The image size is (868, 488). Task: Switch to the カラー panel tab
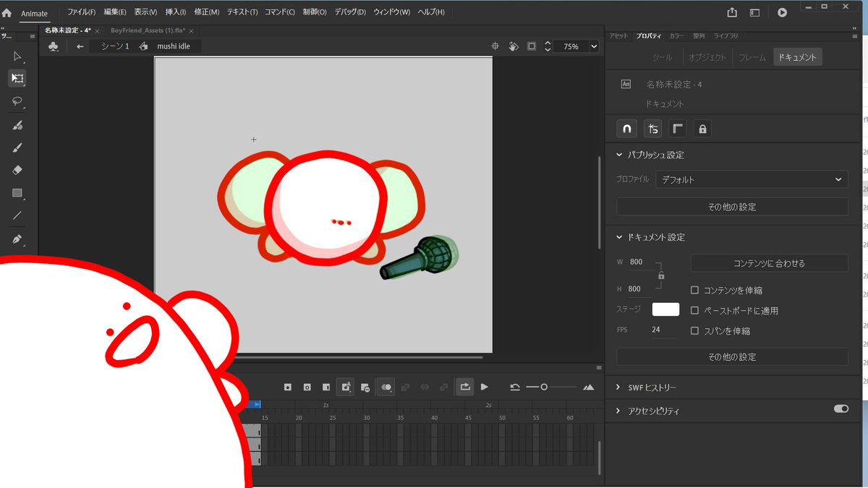pos(676,36)
